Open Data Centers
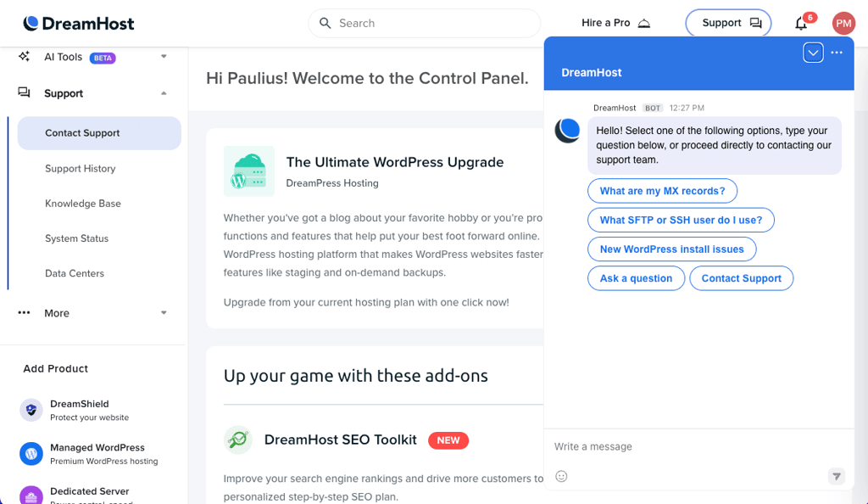The height and width of the screenshot is (504, 868). point(75,273)
